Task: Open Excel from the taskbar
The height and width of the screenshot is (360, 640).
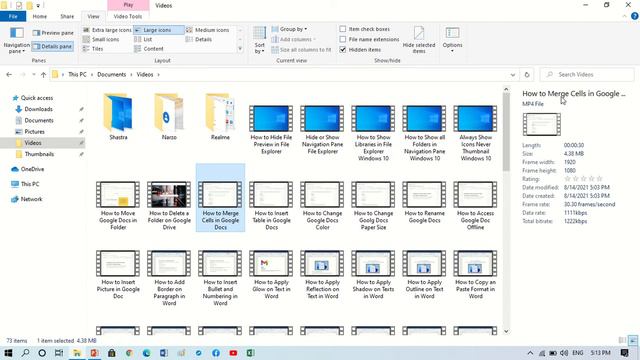Action: click(250, 353)
